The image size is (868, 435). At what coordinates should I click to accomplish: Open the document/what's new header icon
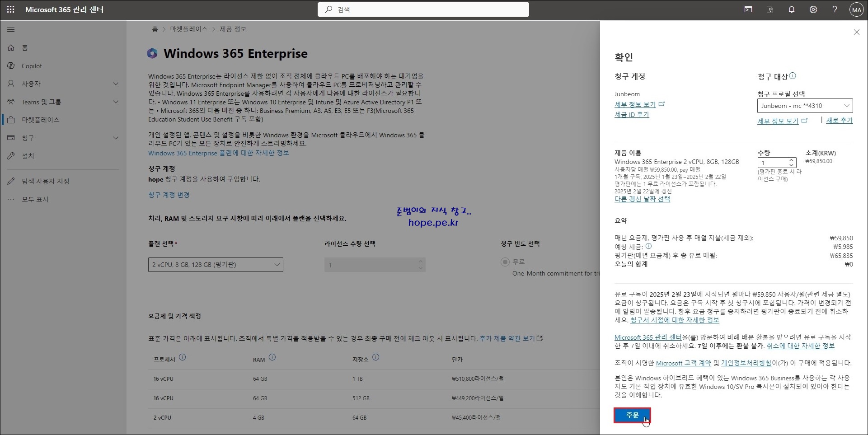[770, 9]
